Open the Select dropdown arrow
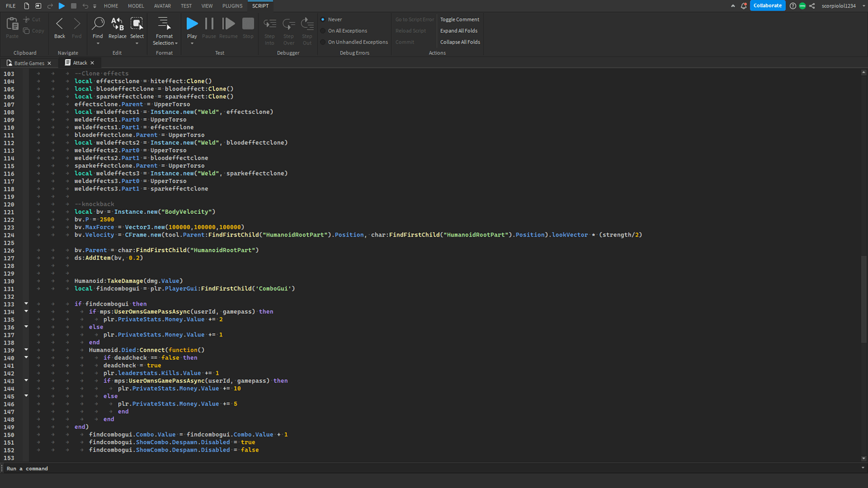This screenshot has width=868, height=488. [x=136, y=43]
